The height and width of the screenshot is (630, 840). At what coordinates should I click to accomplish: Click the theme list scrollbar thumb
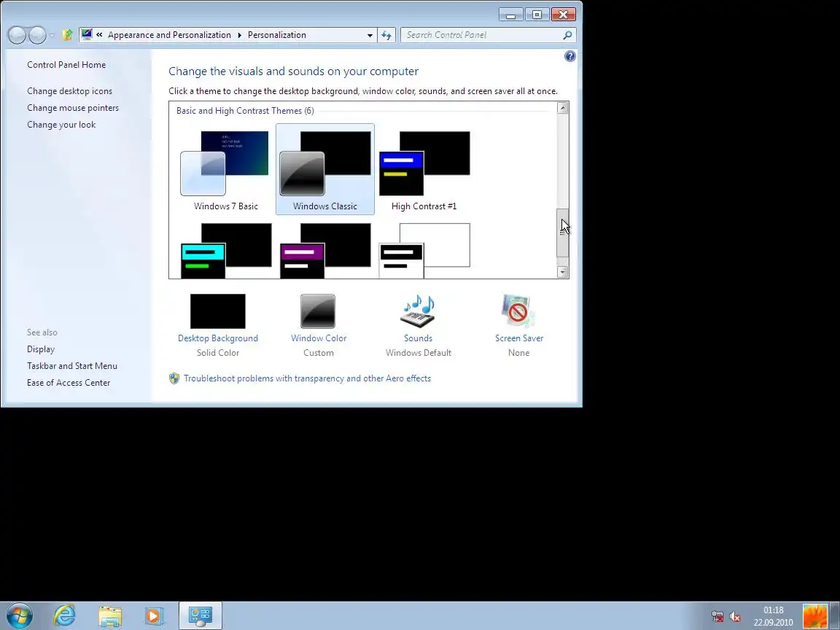click(562, 233)
